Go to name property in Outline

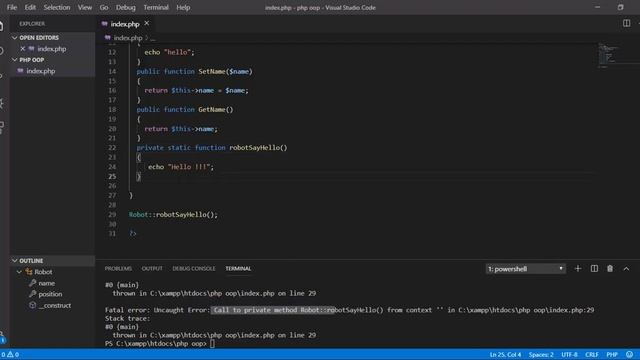[47, 283]
